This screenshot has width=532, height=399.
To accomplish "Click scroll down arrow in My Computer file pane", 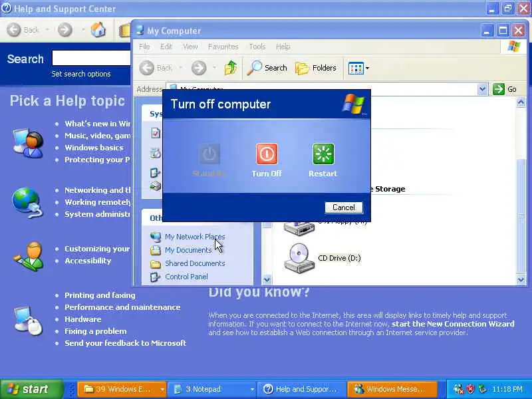I will (521, 280).
